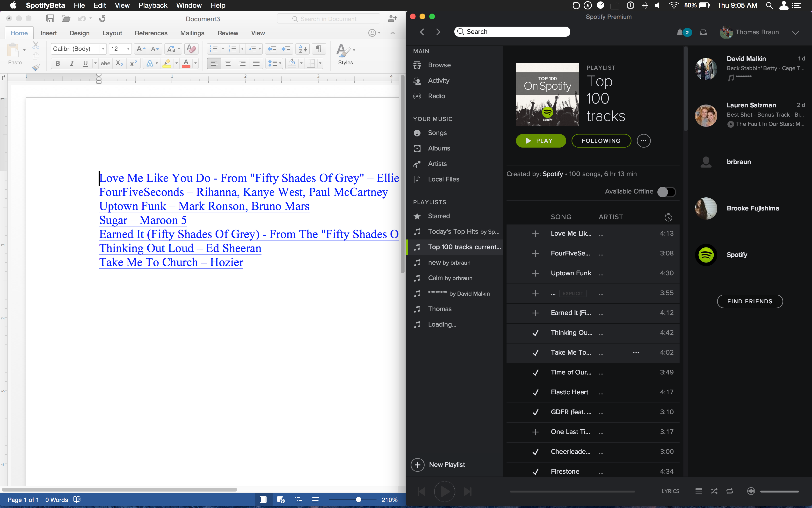
Task: Click the Sort A-Z icon
Action: point(303,49)
